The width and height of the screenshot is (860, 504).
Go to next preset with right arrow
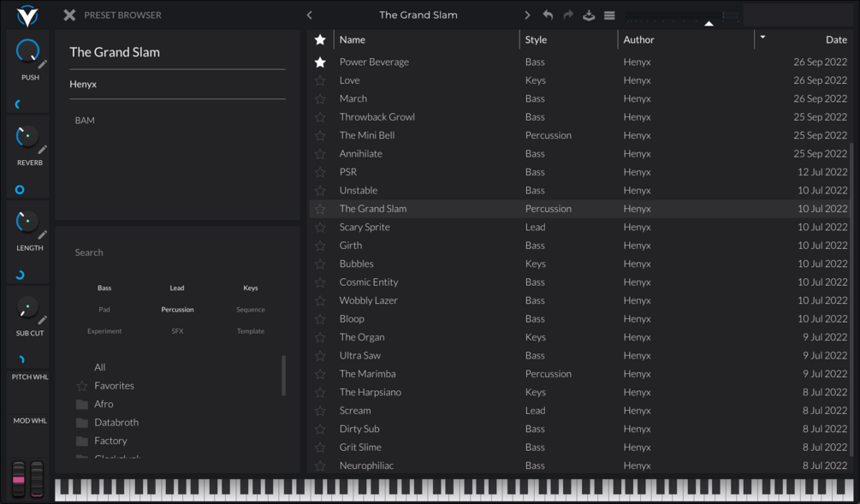[x=527, y=15]
